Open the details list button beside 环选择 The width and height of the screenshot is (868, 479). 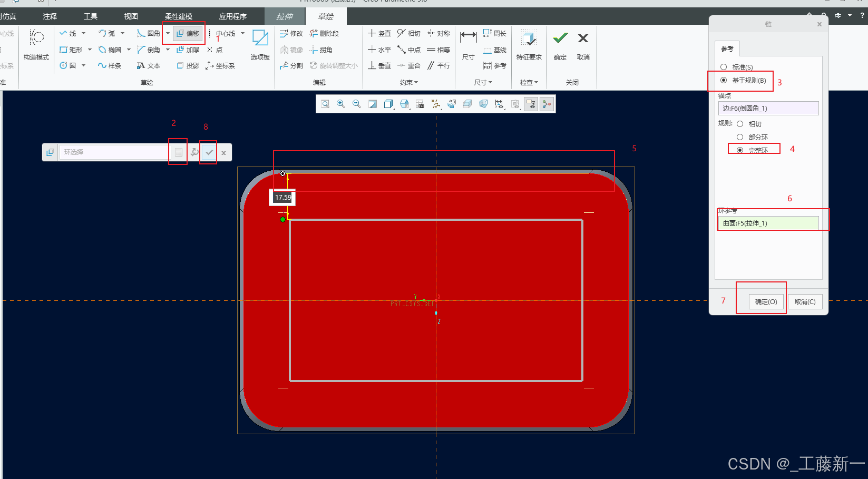tap(179, 152)
